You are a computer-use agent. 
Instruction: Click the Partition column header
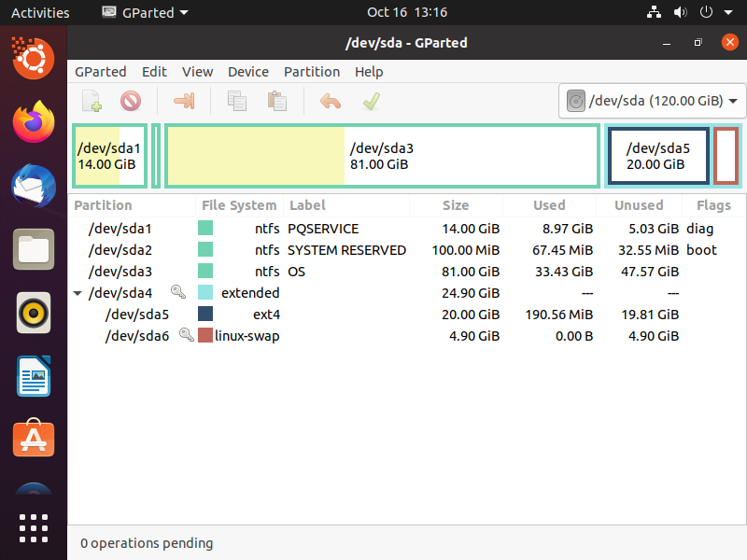pyautogui.click(x=132, y=205)
